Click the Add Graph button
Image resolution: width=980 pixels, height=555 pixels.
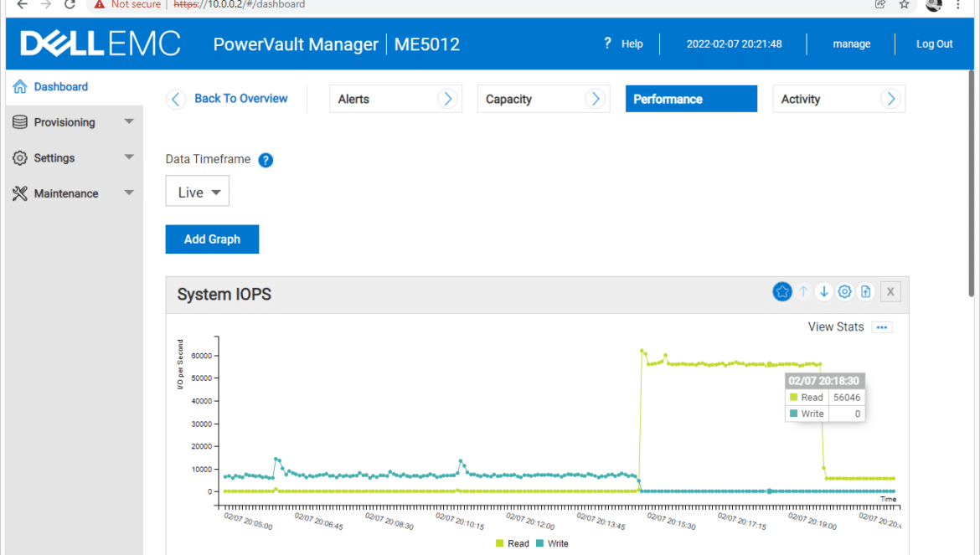pyautogui.click(x=212, y=239)
